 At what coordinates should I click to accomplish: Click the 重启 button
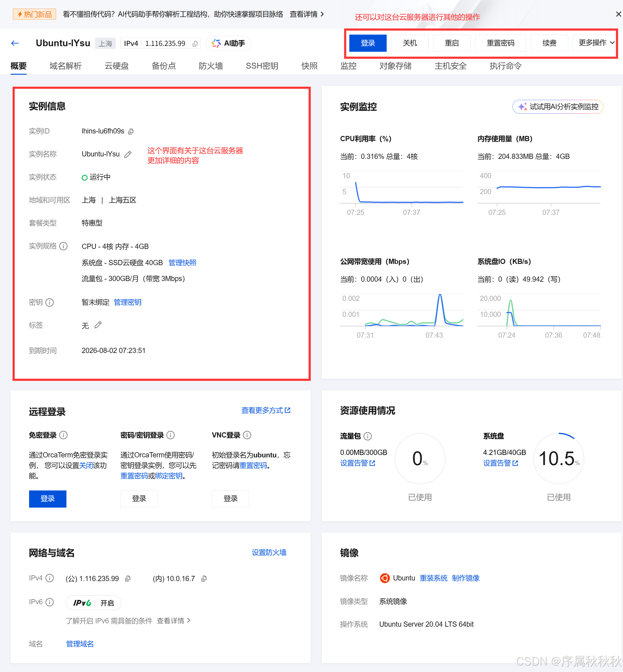(x=451, y=43)
